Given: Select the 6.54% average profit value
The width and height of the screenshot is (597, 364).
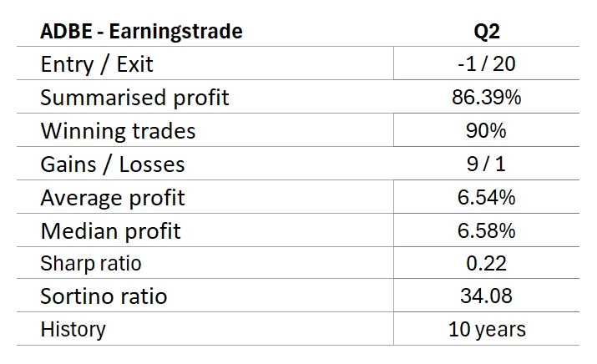Looking at the screenshot, I should (x=486, y=198).
